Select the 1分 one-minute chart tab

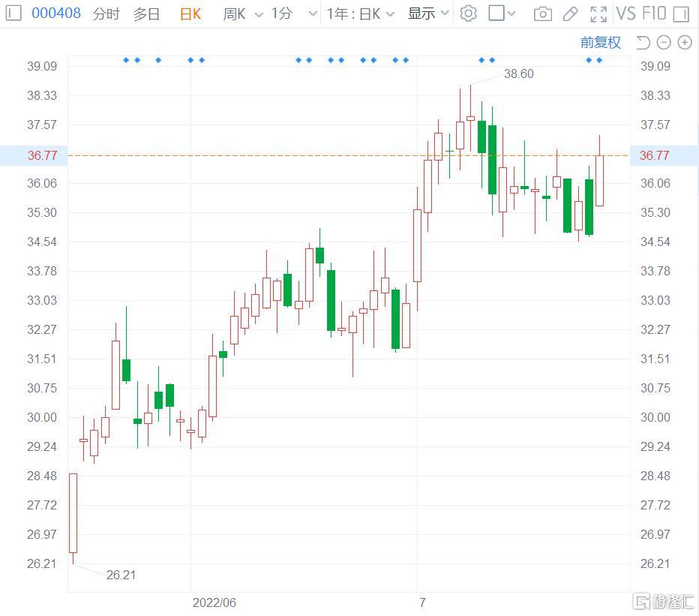click(x=282, y=14)
